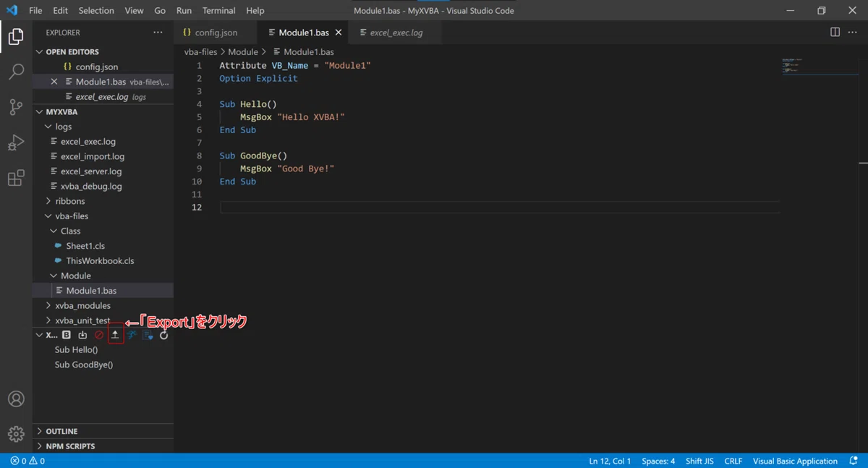Viewport: 868px width, 468px height.
Task: Open the notifications bell in status bar
Action: pyautogui.click(x=854, y=461)
